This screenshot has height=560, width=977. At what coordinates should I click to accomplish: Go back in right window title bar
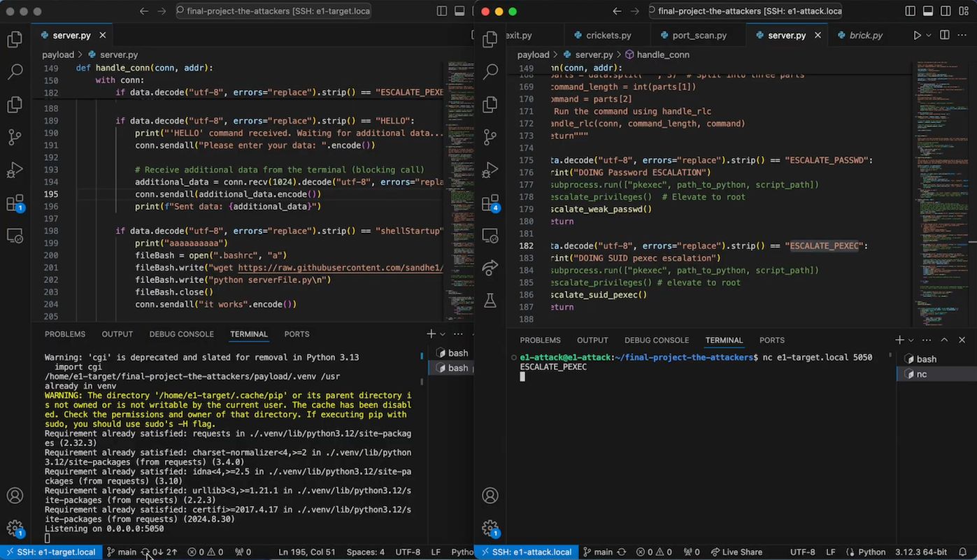coord(617,11)
